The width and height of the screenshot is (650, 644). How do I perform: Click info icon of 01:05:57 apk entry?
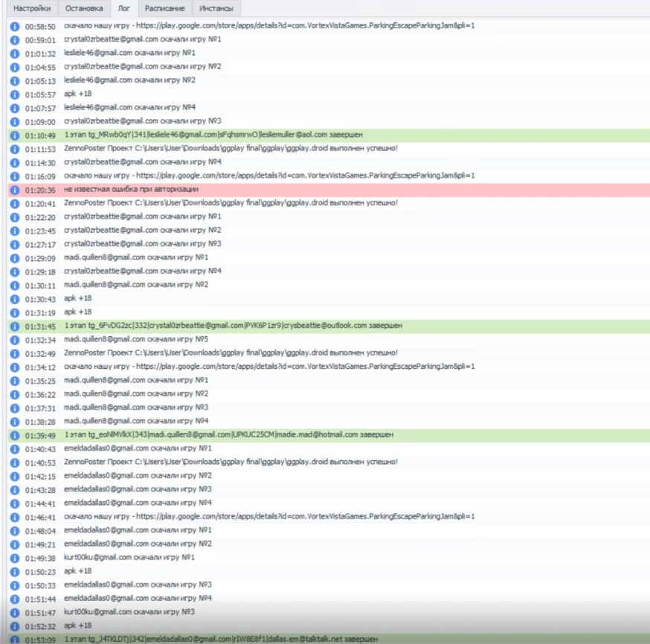(x=15, y=94)
